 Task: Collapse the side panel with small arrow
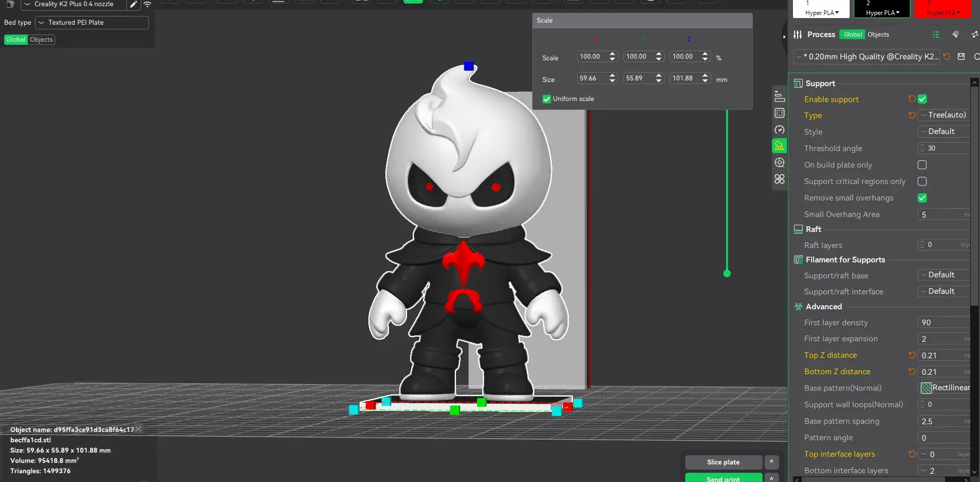[x=784, y=37]
